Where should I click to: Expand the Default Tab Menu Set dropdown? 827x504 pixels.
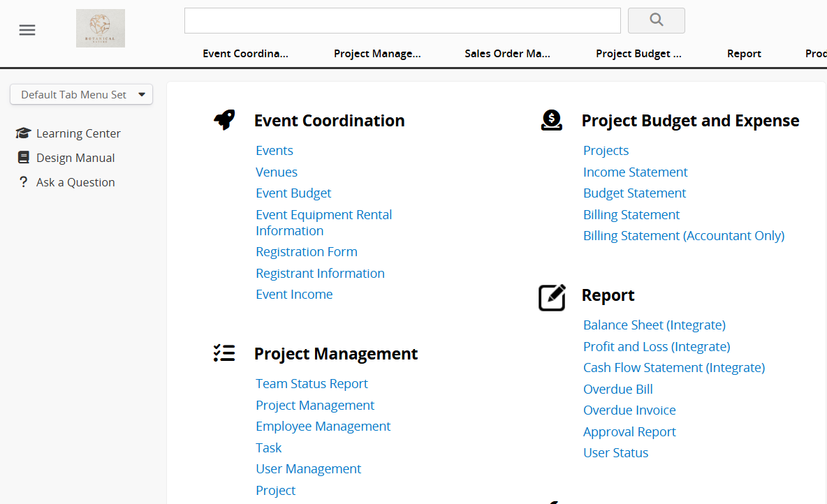[x=81, y=94]
